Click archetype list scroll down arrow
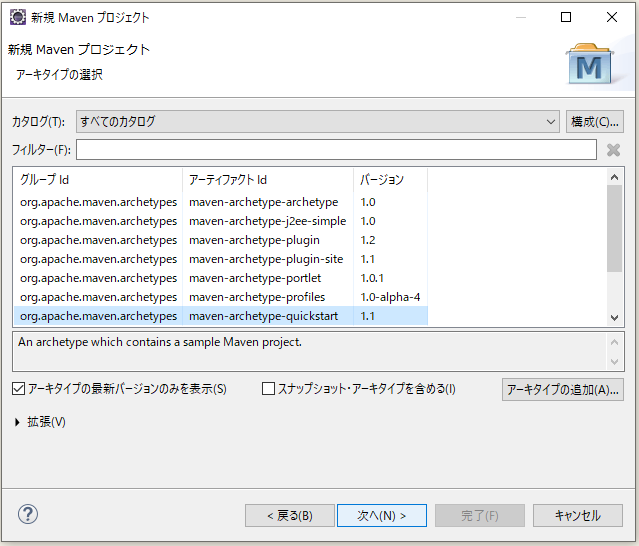This screenshot has height=546, width=639. click(615, 318)
